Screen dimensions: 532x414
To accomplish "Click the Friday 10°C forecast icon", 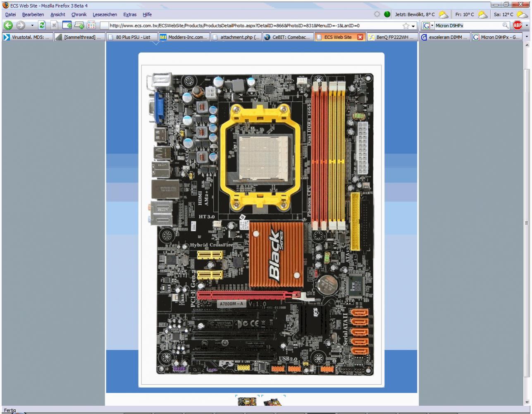I will [482, 14].
